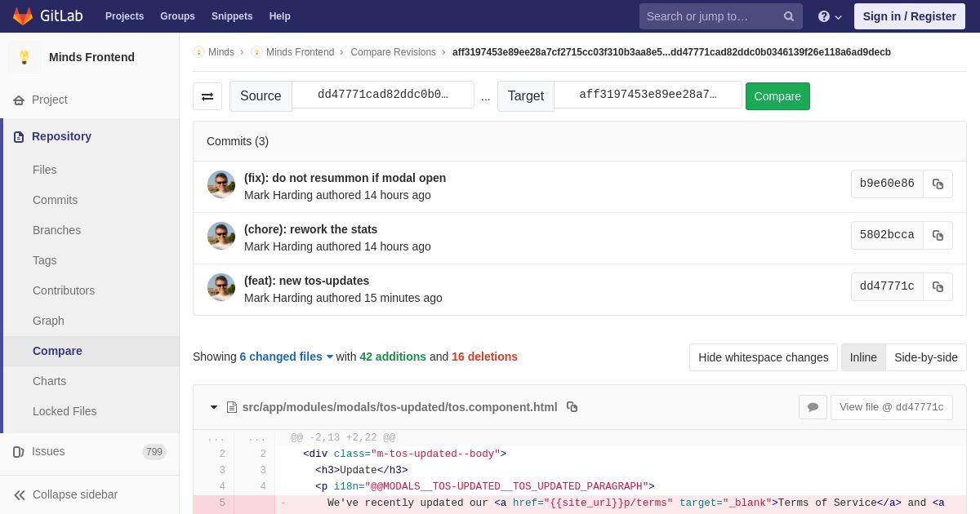Switch diff to Side-by-side view
This screenshot has width=980, height=514.
(x=926, y=357)
